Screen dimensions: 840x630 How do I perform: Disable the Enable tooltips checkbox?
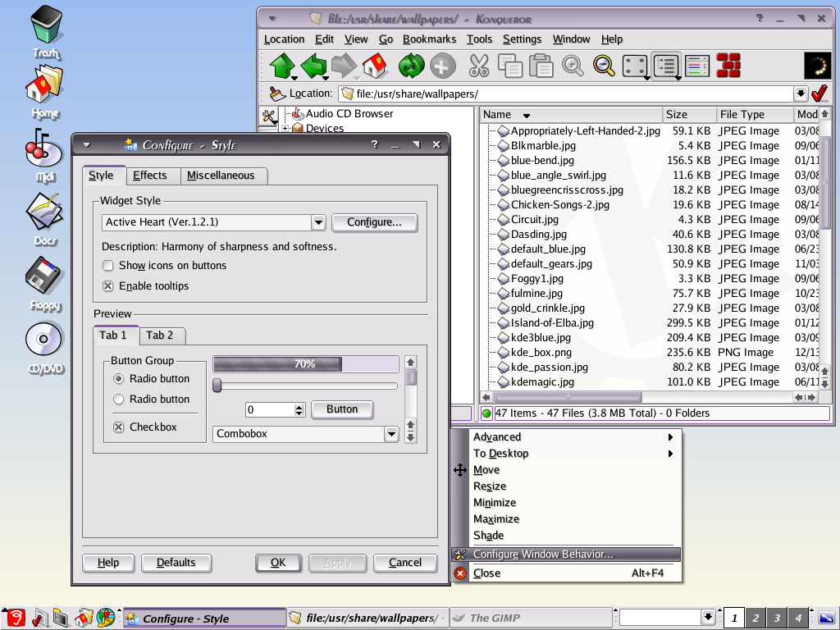click(x=108, y=286)
